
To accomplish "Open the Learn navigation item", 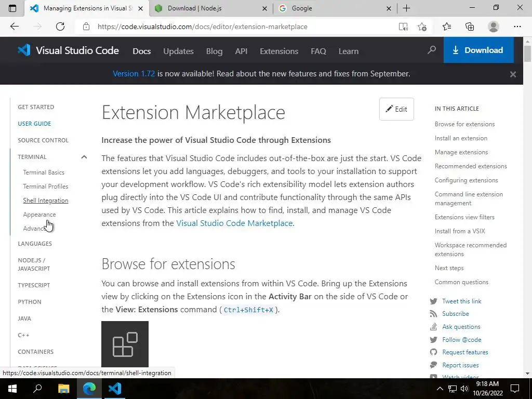I will click(x=349, y=51).
